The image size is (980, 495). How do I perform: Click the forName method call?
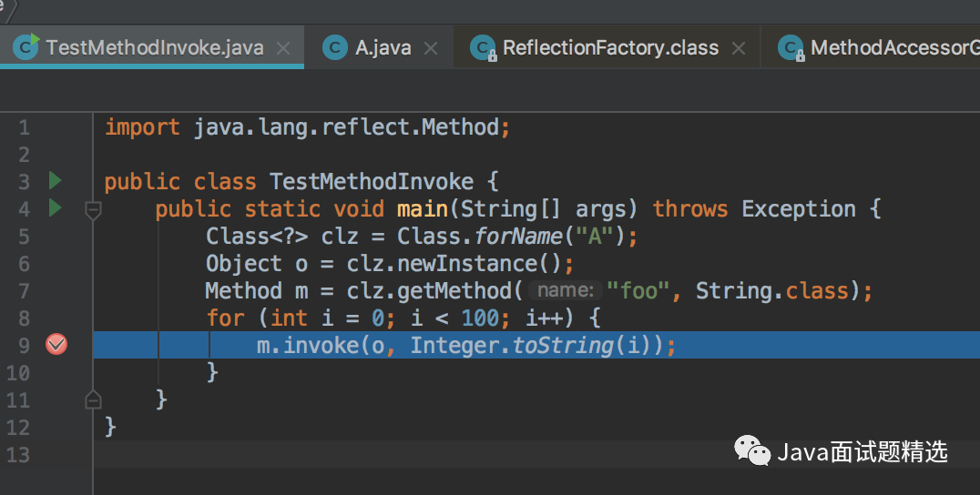pyautogui.click(x=518, y=237)
